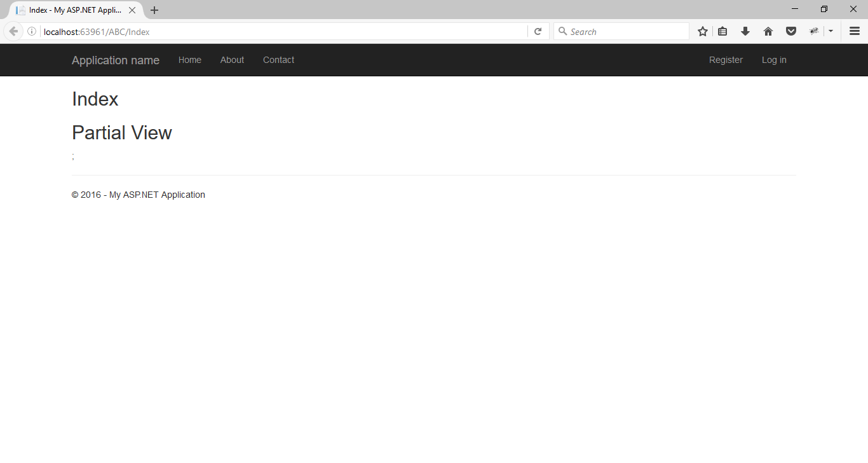Click the browser extension icon near the menu
Image resolution: width=868 pixels, height=463 pixels.
tap(814, 31)
